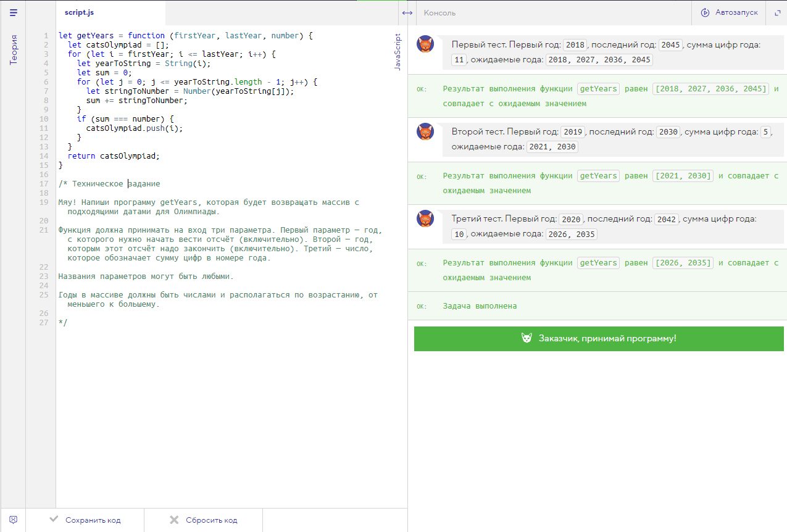The width and height of the screenshot is (787, 532).
Task: Select the script.js tab
Action: [x=79, y=12]
